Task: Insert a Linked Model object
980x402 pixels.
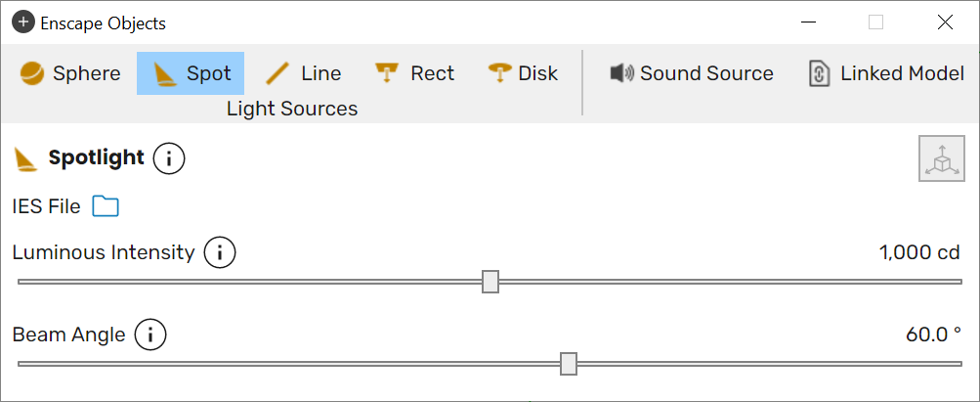Action: (x=886, y=73)
